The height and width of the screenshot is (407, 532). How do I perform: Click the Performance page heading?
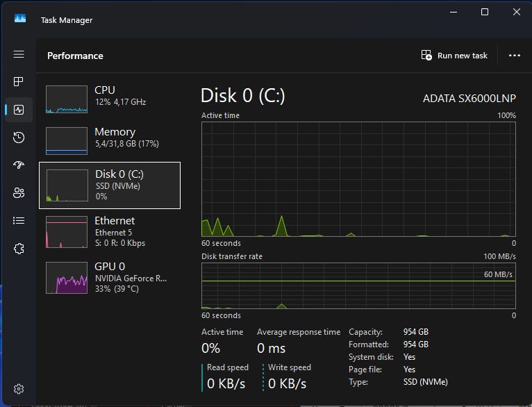(75, 56)
